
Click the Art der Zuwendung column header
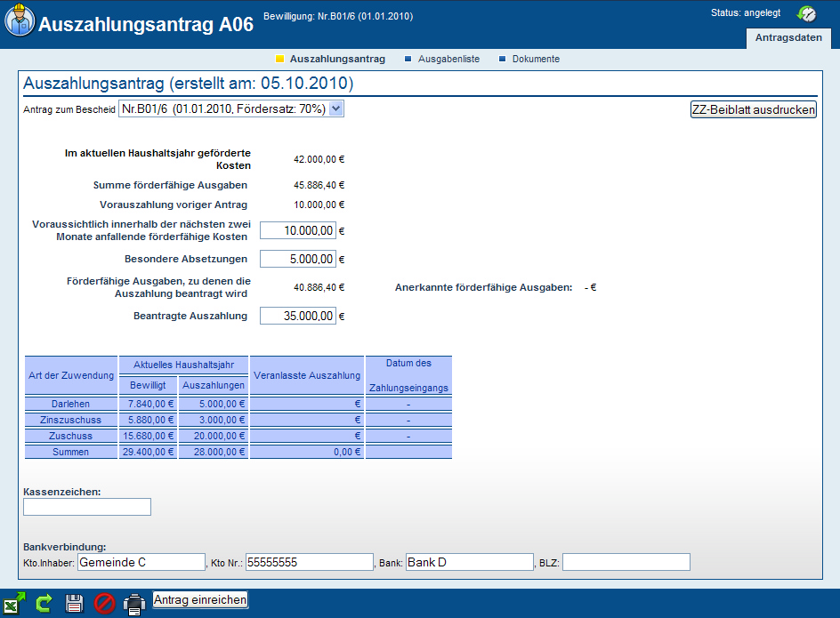pos(70,375)
